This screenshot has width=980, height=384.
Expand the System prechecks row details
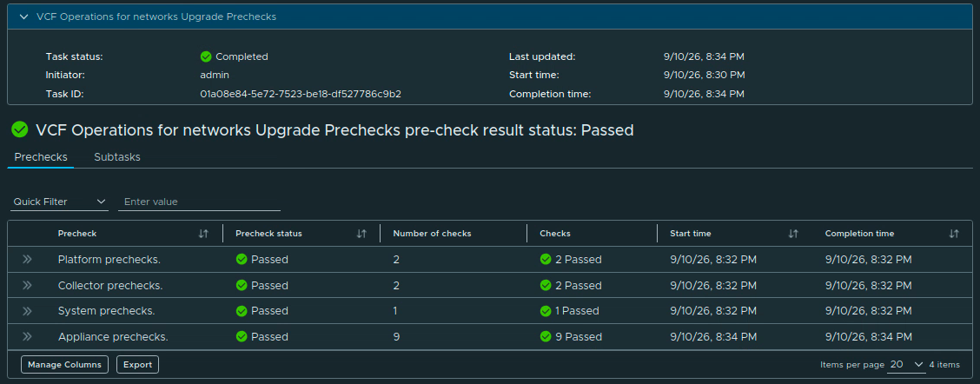point(27,311)
